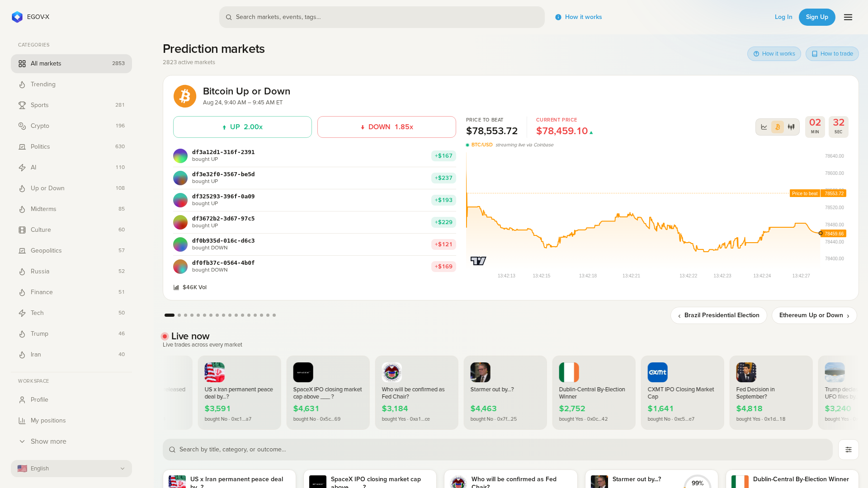Open Geopolitics category

(71, 251)
